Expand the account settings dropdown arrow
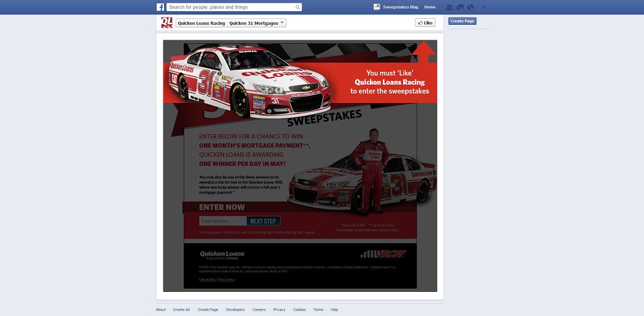644x316 pixels. coord(484,7)
